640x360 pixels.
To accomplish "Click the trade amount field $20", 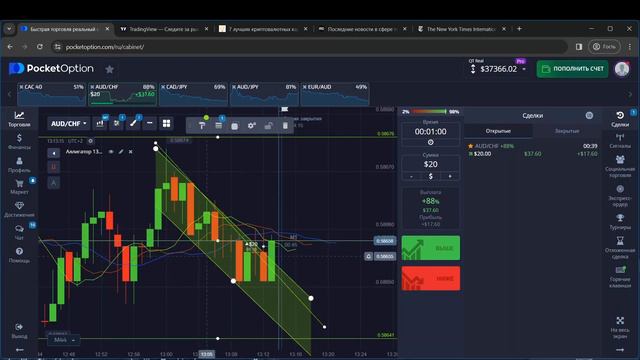I will pyautogui.click(x=431, y=164).
